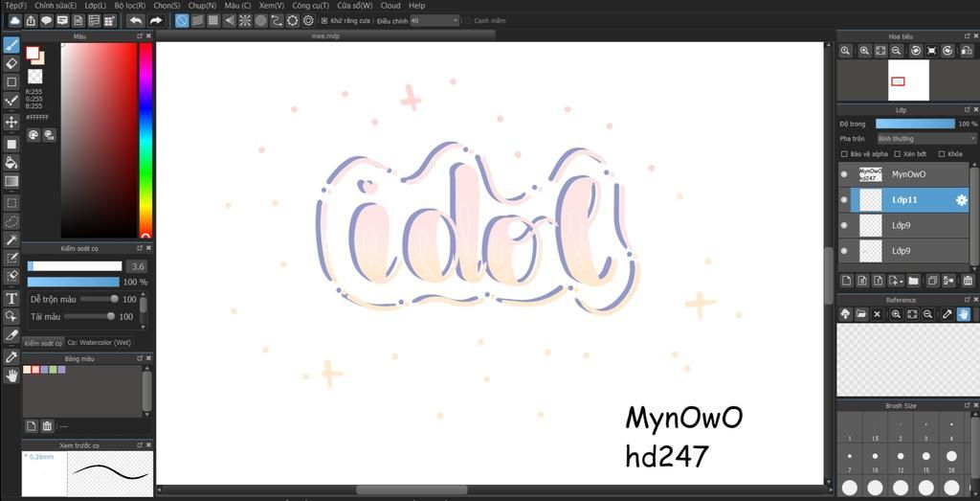Toggle visibility of MynOwO layer
Image resolution: width=980 pixels, height=501 pixels.
844,174
